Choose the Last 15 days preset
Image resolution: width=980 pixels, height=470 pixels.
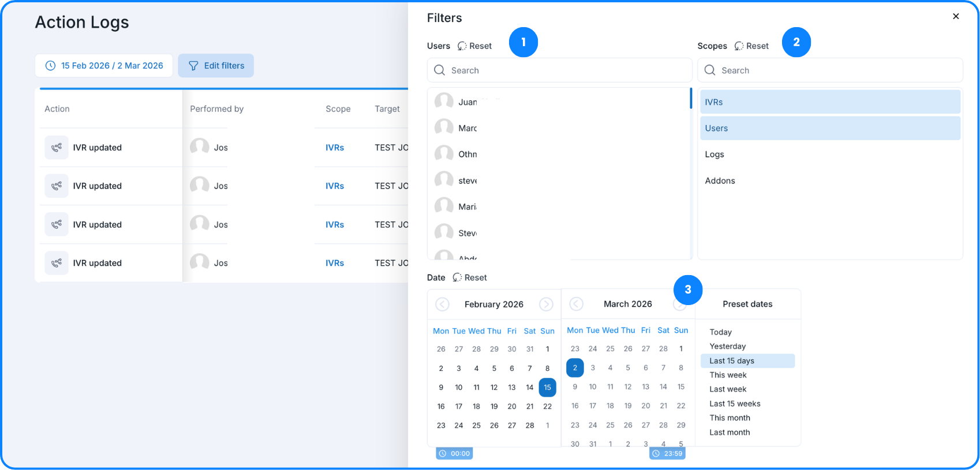[x=732, y=361]
